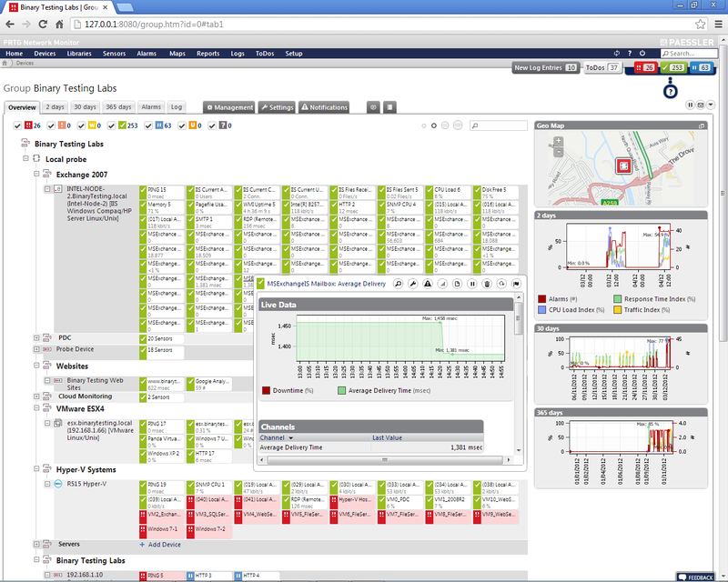This screenshot has height=582, width=728.
Task: Collapse the Exchange 2007 group
Action: (x=36, y=174)
